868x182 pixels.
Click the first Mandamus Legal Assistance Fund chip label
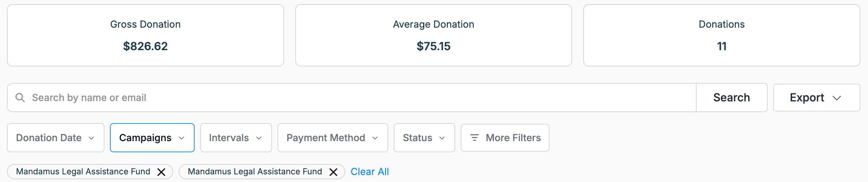tap(83, 172)
